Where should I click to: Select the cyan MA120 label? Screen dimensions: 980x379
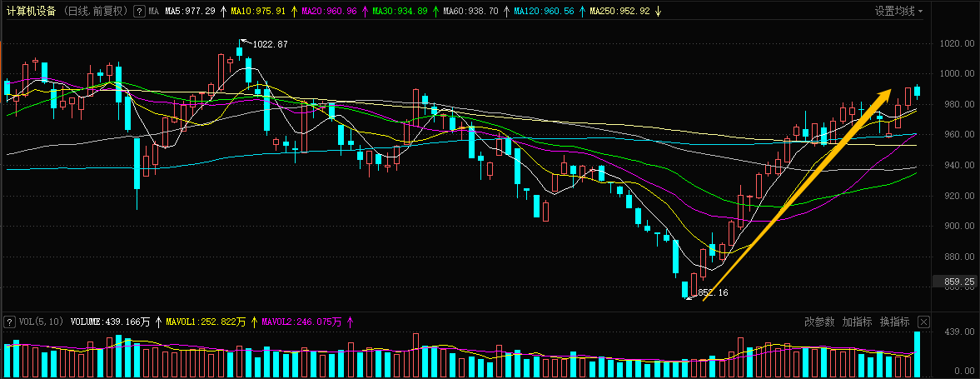tap(543, 12)
